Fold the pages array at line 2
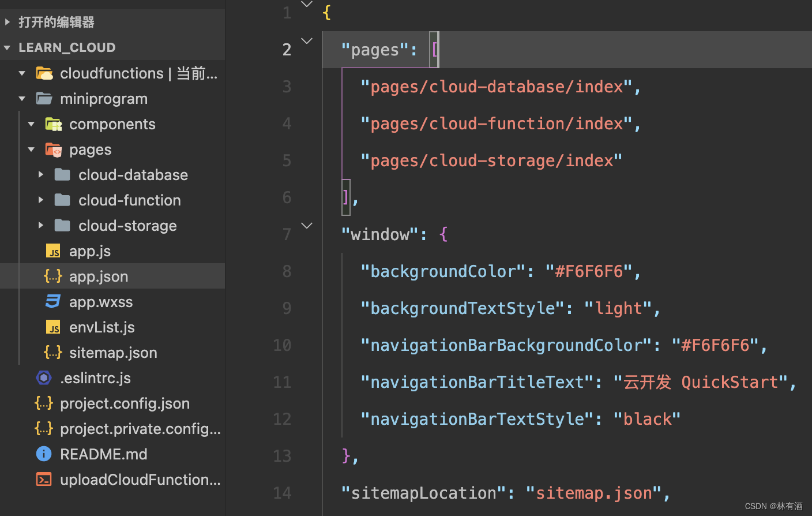The width and height of the screenshot is (812, 516). (307, 41)
